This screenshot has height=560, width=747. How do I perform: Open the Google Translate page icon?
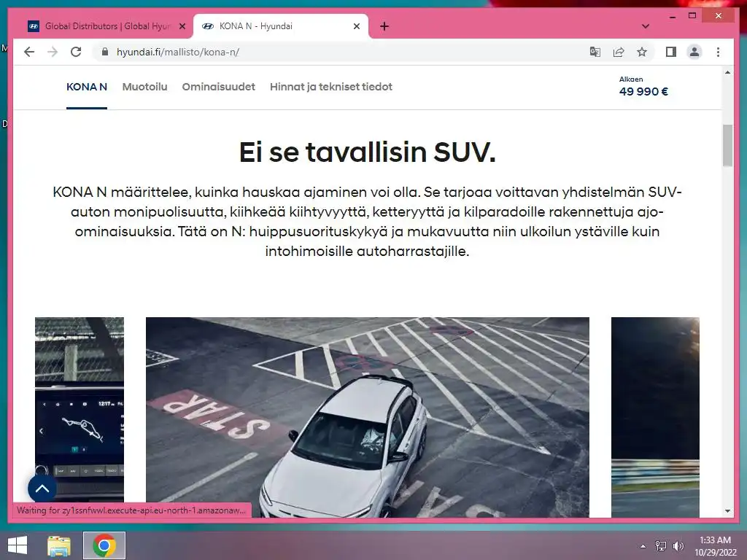tap(595, 52)
